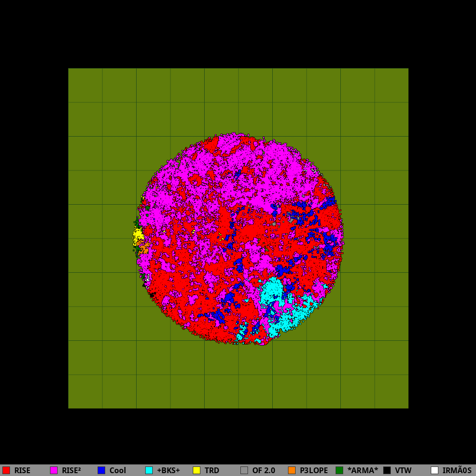Click the small orange territory below yellow

tap(144, 248)
